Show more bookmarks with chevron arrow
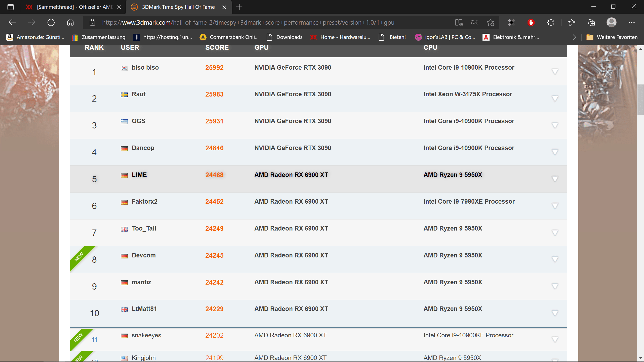The width and height of the screenshot is (644, 362). pos(574,37)
